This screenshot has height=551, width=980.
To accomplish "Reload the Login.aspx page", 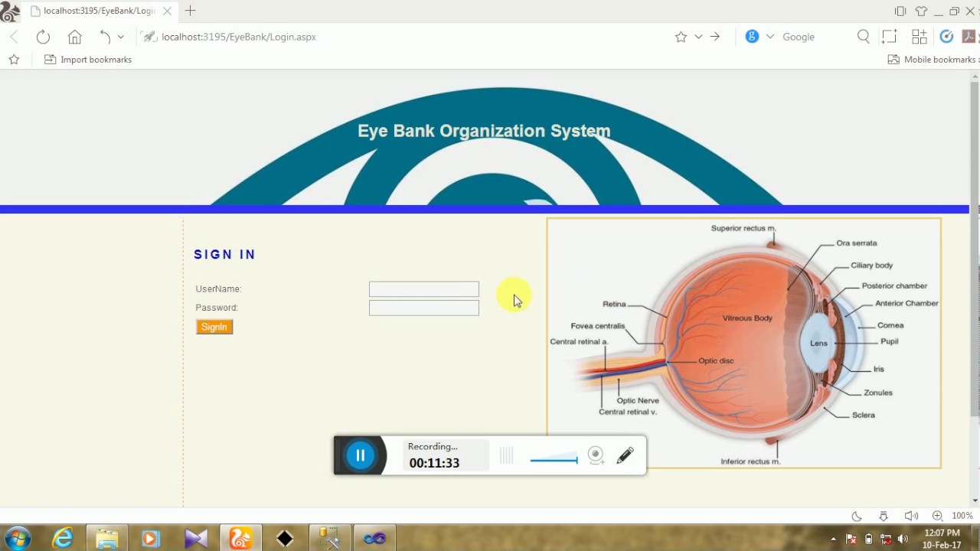I will tap(43, 37).
